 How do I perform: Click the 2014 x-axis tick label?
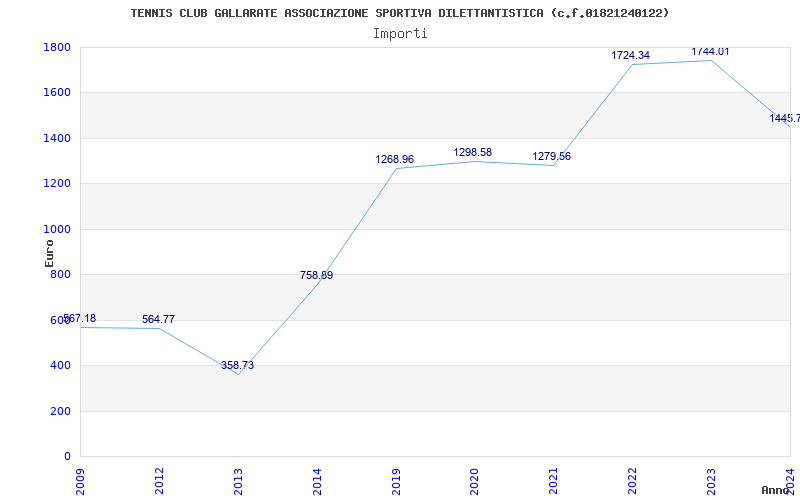[317, 481]
